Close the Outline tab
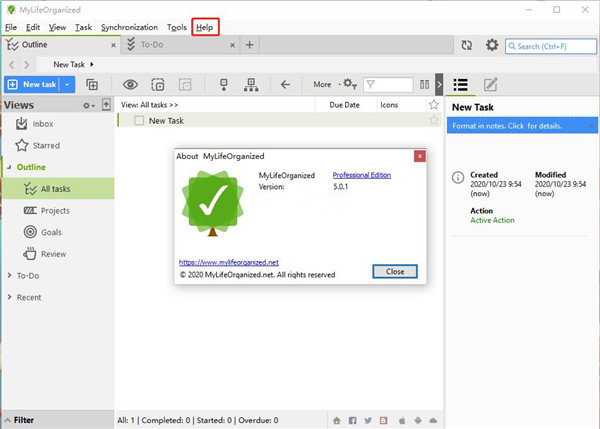 (x=113, y=45)
